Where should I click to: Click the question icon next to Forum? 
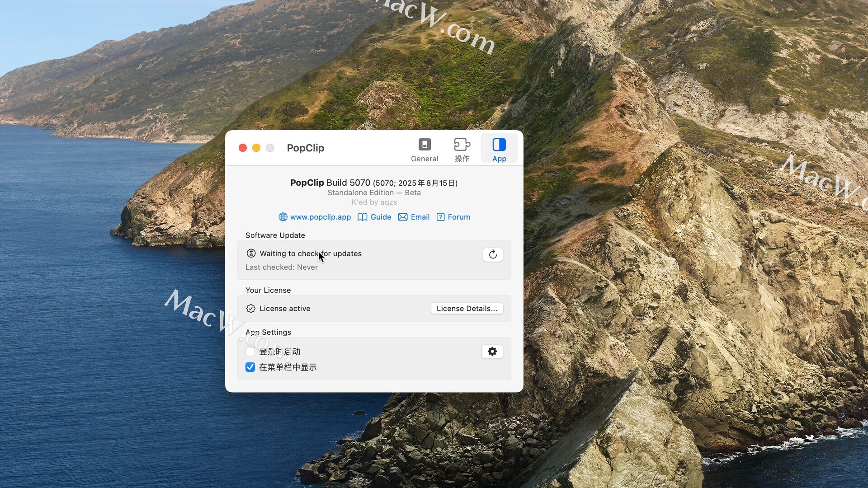coord(440,217)
